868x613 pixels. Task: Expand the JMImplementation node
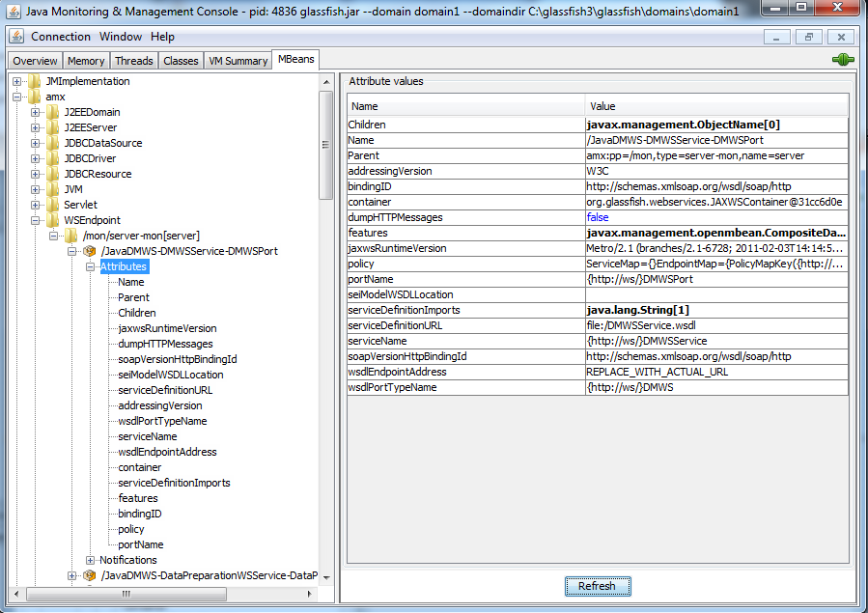click(x=16, y=81)
